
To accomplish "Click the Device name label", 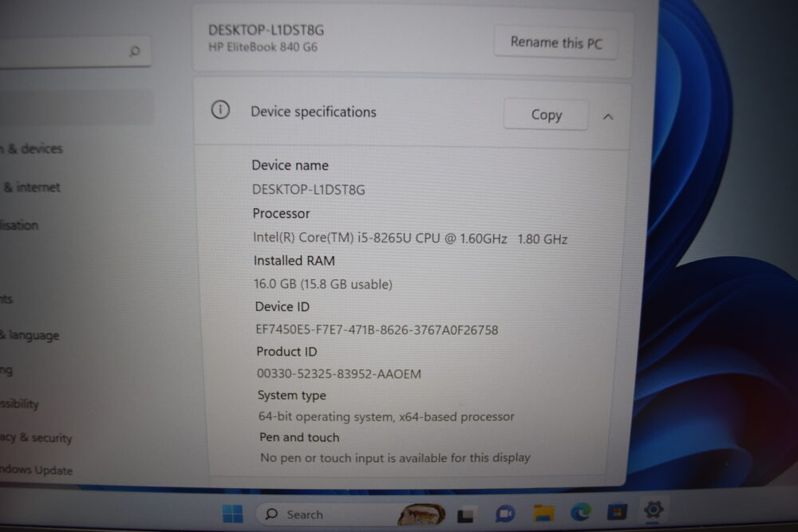I will coord(290,165).
